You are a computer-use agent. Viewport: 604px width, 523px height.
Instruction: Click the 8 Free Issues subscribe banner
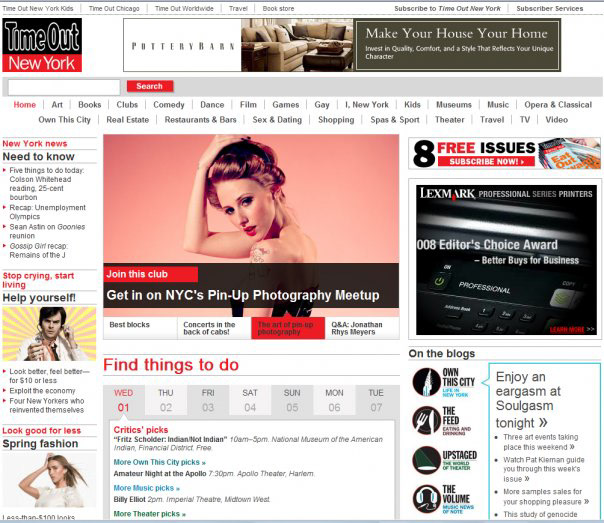[505, 154]
